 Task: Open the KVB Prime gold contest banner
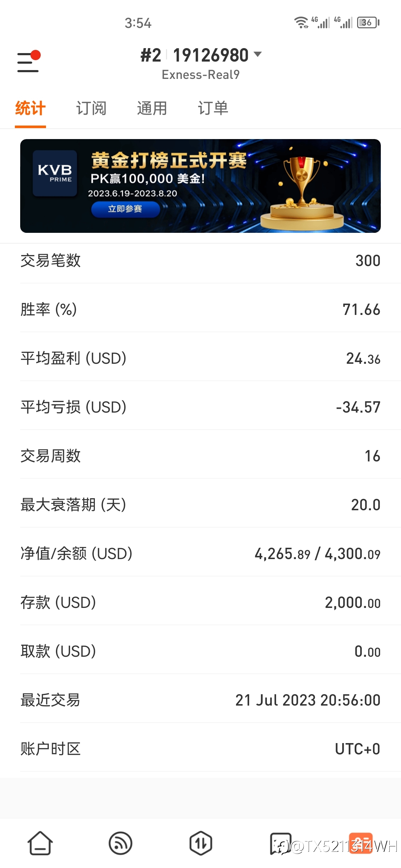click(x=200, y=186)
